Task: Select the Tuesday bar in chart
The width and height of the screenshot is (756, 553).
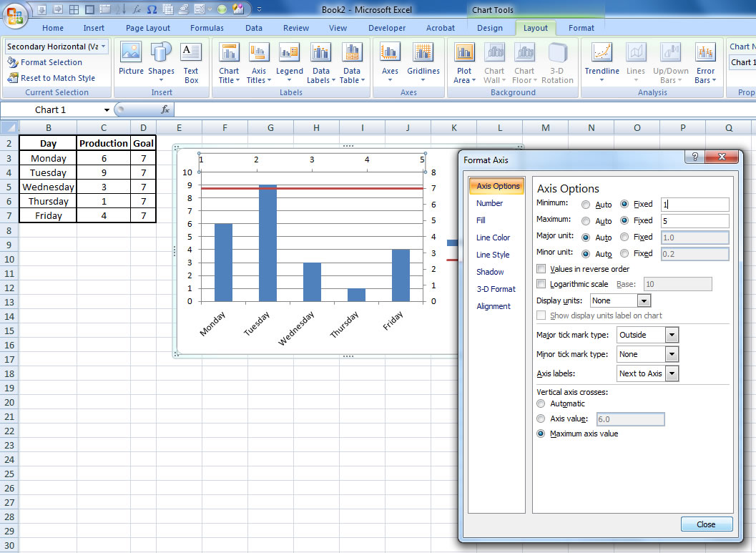Action: pos(267,243)
